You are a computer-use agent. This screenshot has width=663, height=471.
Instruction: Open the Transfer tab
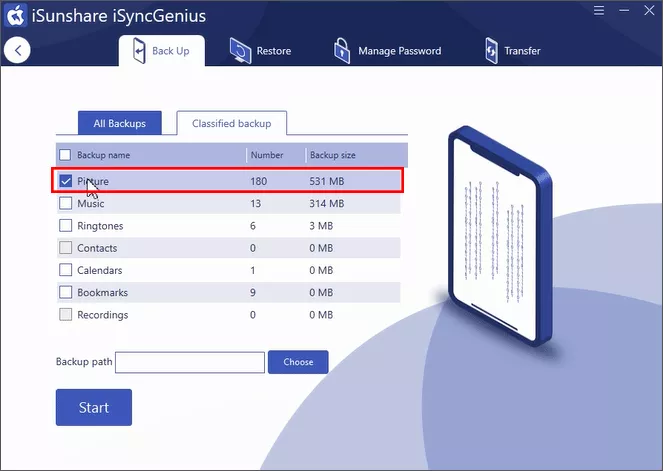512,51
